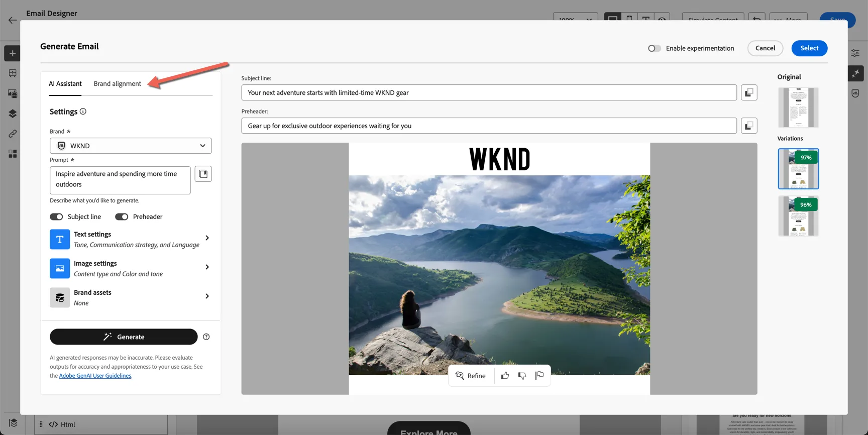Screen dimensions: 868x435
Task: Turn off the Subject line toggle
Action: pyautogui.click(x=56, y=217)
